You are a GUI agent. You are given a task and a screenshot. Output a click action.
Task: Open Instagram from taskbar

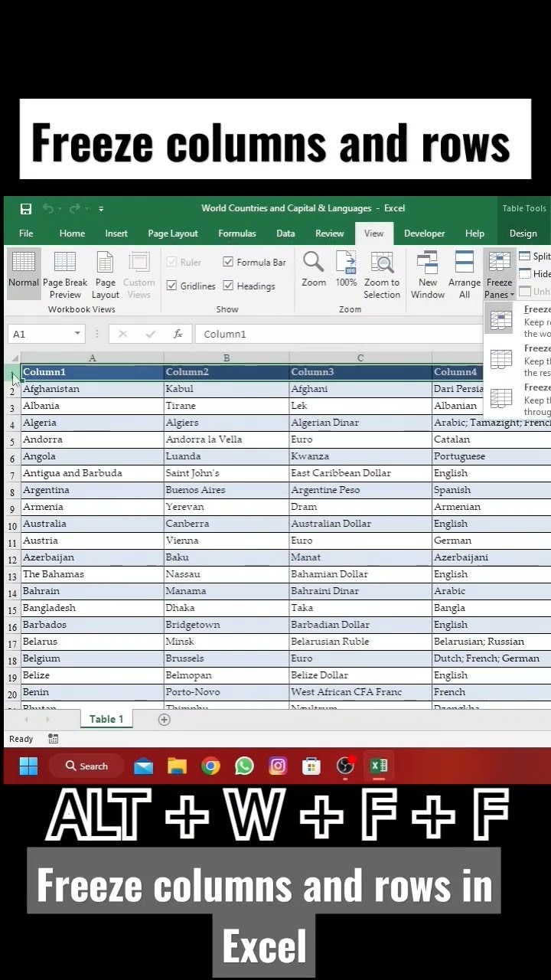pos(278,766)
